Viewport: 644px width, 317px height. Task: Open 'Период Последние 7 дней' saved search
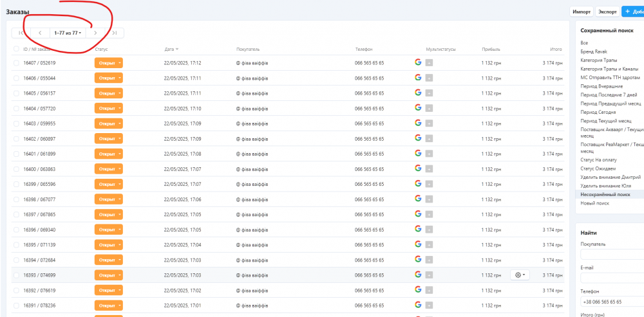[x=608, y=95]
